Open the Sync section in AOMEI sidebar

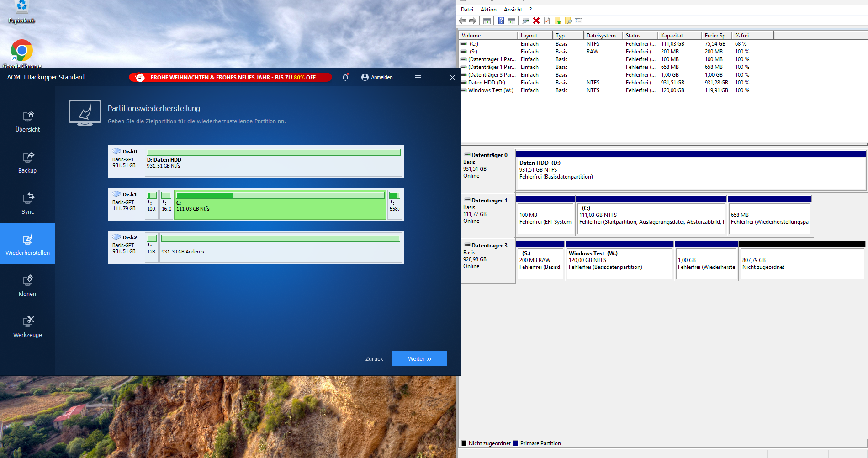click(27, 204)
